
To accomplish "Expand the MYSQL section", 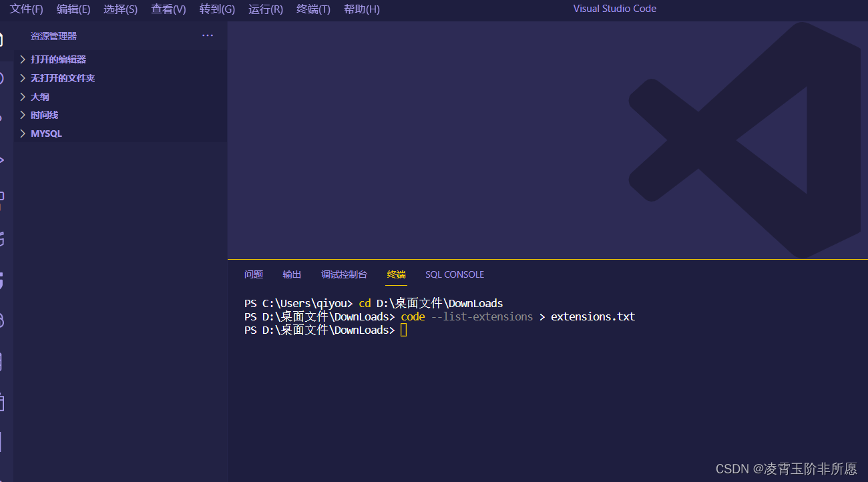I will [x=121, y=134].
